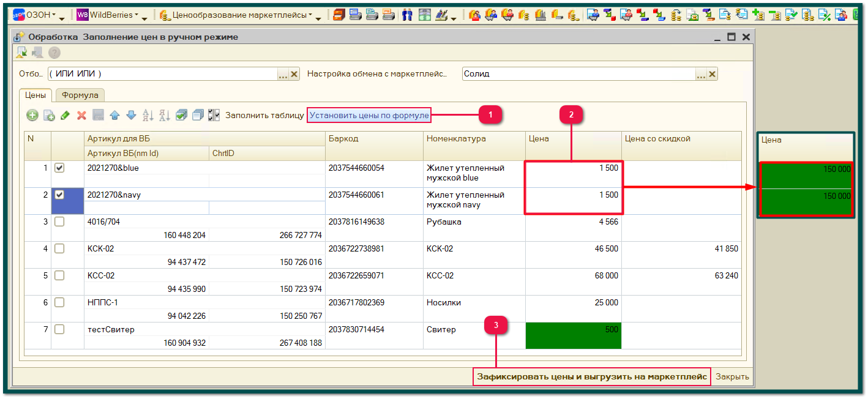Click the Invert checkmarks icon

click(x=214, y=115)
